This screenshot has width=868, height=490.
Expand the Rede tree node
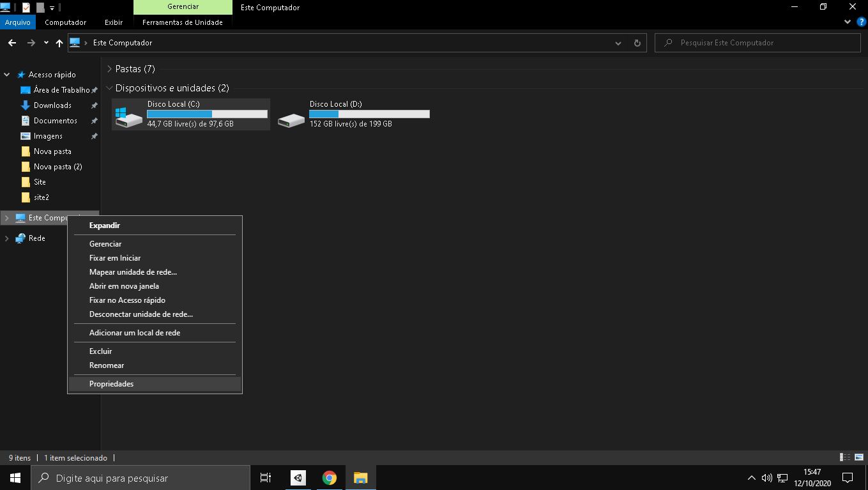coord(7,238)
